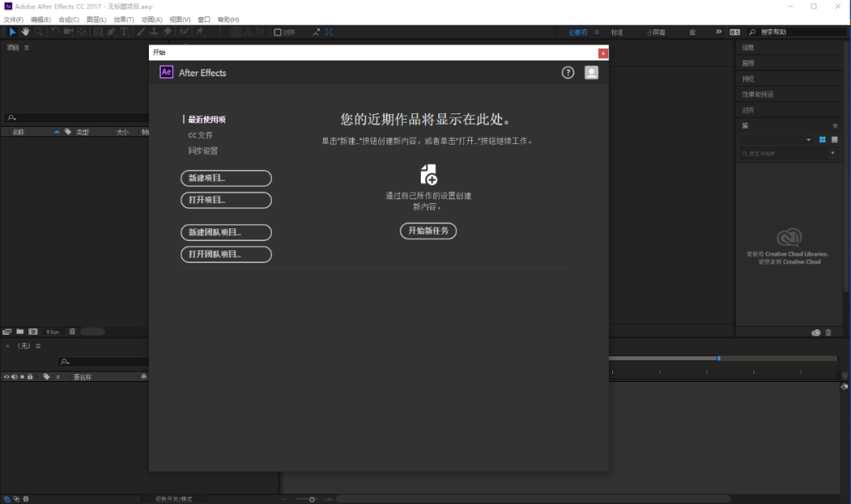
Task: Click the Libraries panel trash icon
Action: (828, 333)
